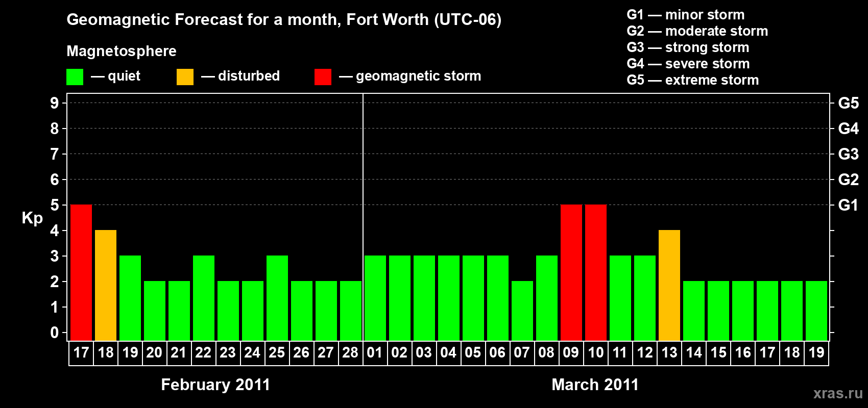Click the 'geomagnetic storm' legend label
The width and height of the screenshot is (868, 408).
point(418,76)
